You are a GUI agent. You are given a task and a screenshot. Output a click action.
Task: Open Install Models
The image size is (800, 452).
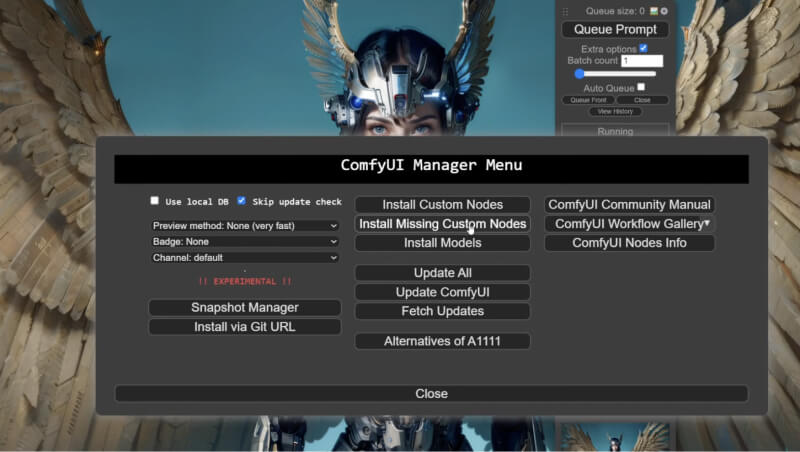coord(442,243)
